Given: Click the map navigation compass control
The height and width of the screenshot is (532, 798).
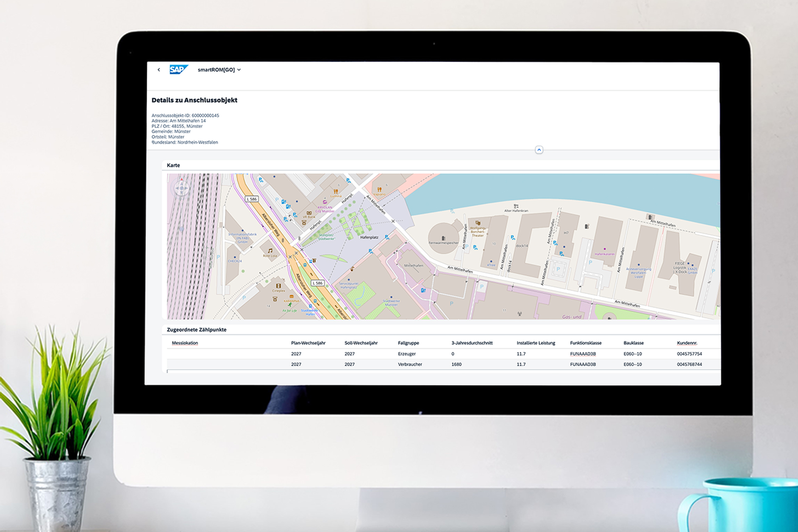Looking at the screenshot, I should pyautogui.click(x=182, y=188).
